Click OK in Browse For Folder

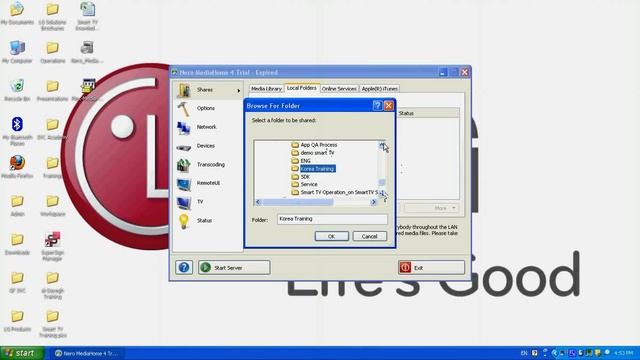[x=331, y=236]
